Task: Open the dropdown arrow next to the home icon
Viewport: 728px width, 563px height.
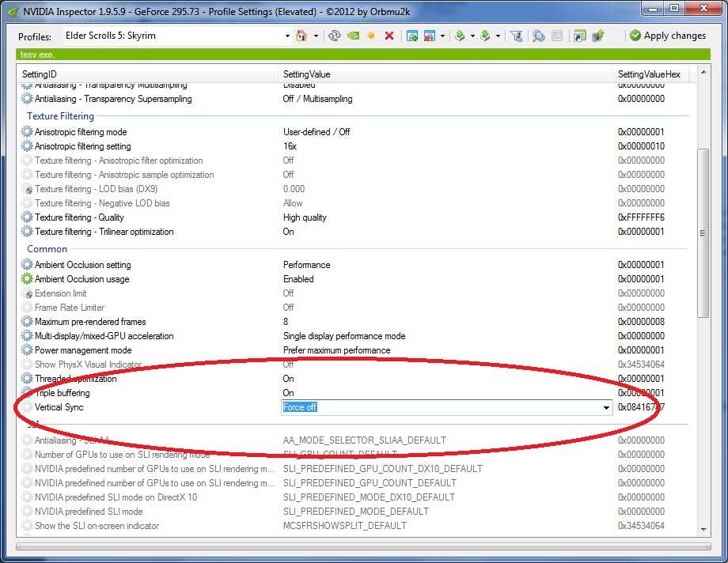Action: click(317, 36)
